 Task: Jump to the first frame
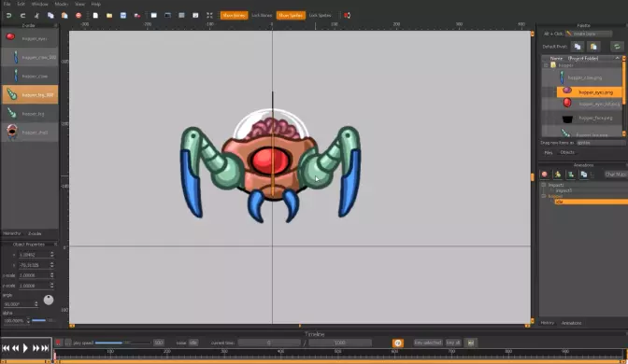point(6,348)
